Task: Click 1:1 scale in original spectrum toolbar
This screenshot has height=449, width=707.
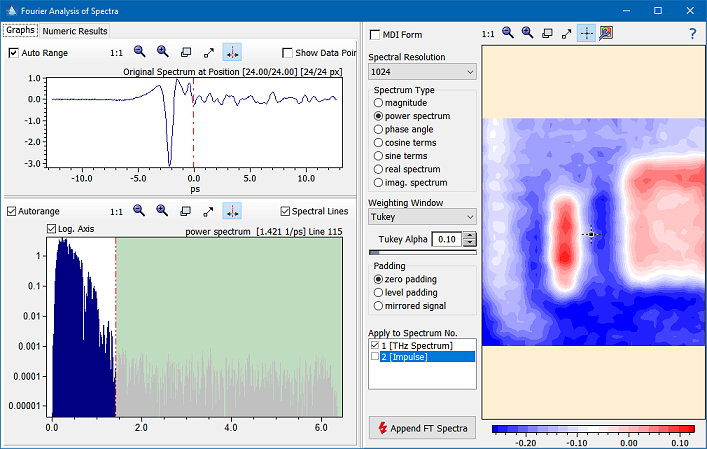Action: [116, 53]
